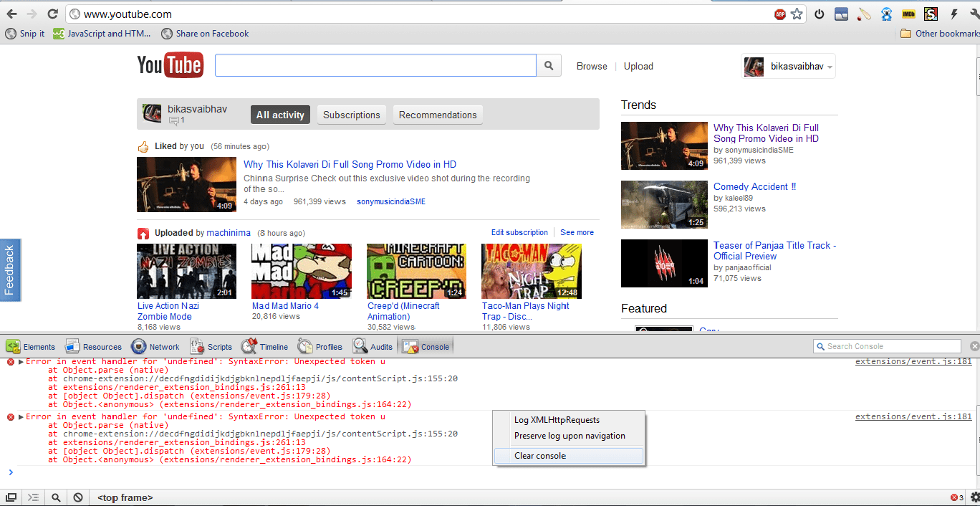Open the Audits panel
The height and width of the screenshot is (506, 980).
[x=373, y=346]
